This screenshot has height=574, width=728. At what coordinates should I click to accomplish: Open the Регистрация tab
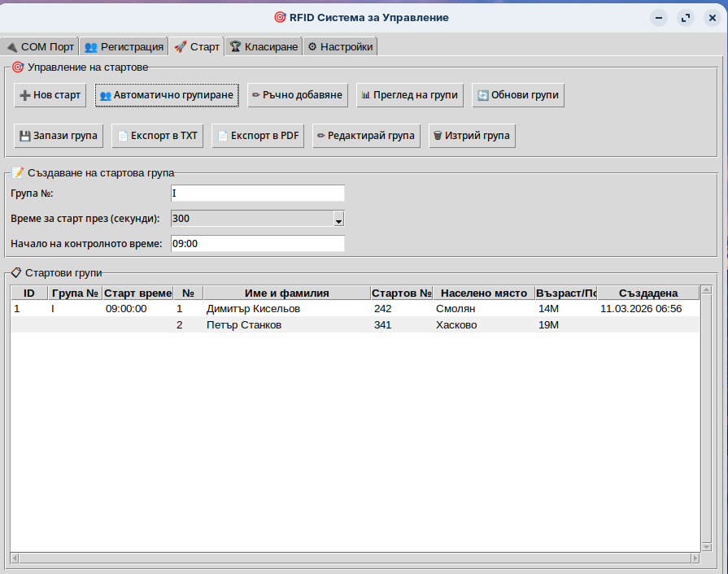tap(124, 46)
